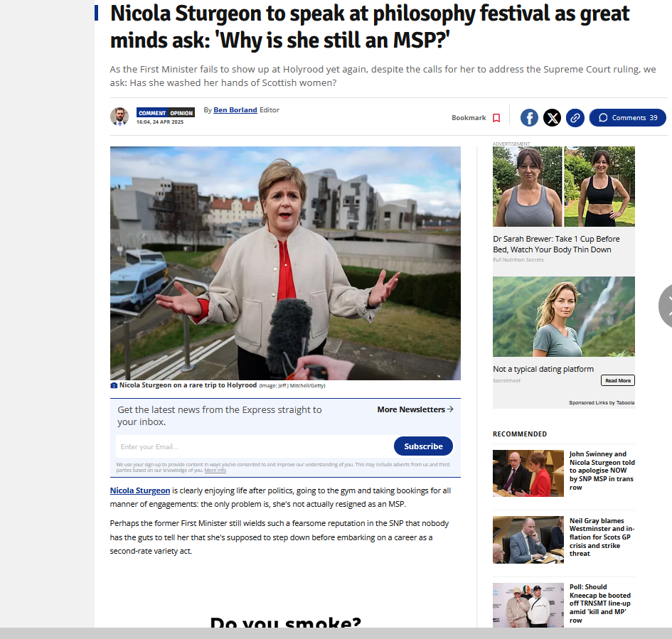Open Ben Borland author link

click(235, 110)
